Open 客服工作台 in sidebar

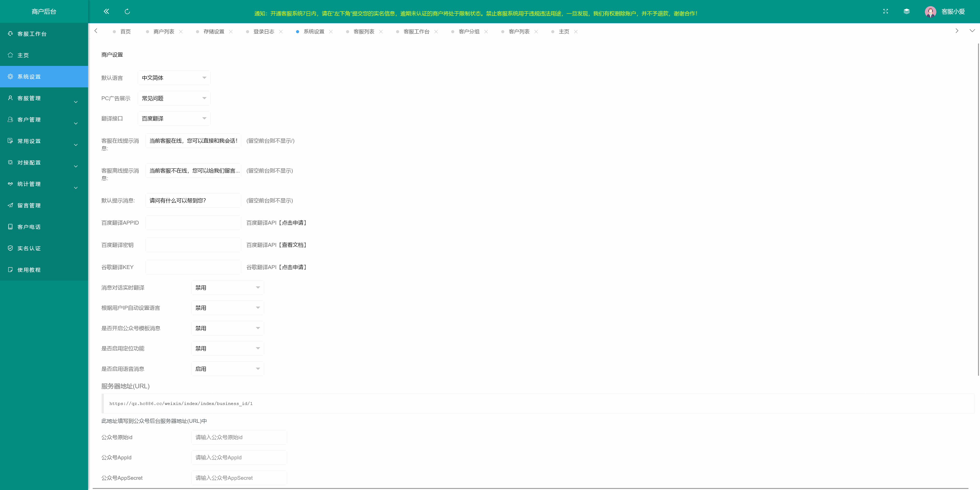32,34
